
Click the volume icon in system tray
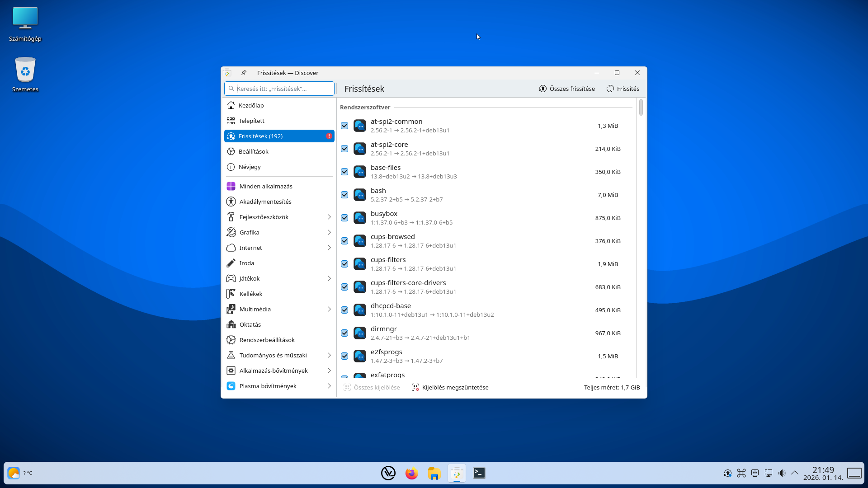click(782, 473)
